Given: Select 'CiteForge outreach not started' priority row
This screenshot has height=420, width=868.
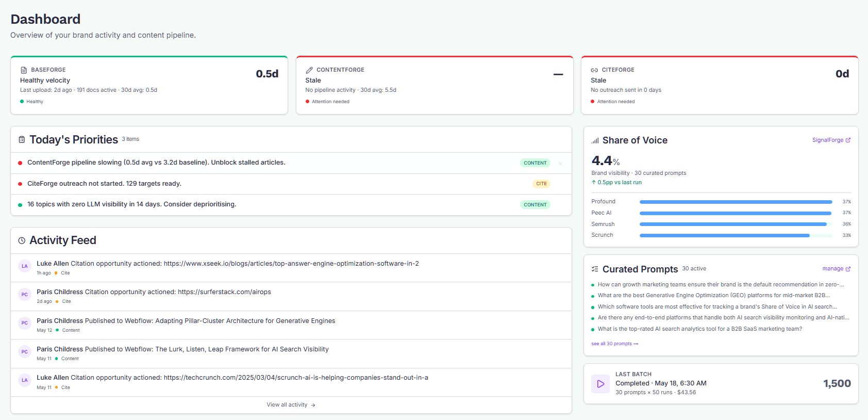Looking at the screenshot, I should (291, 184).
